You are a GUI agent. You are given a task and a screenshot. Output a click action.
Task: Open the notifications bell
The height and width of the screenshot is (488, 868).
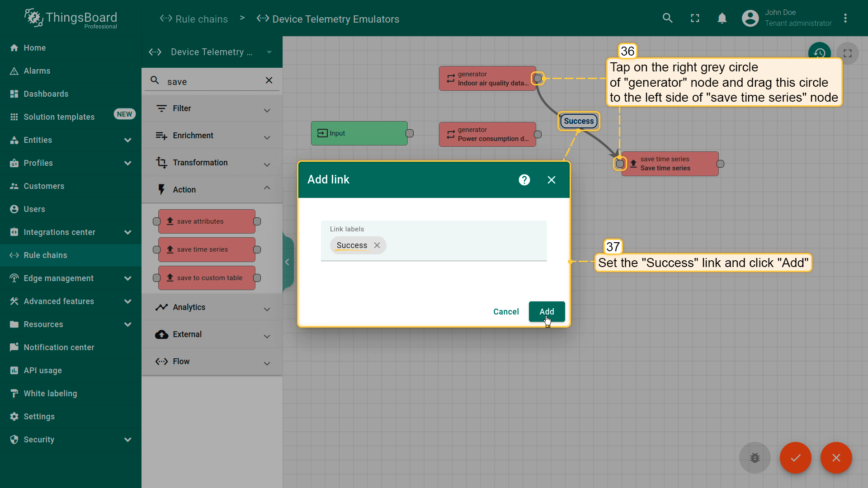click(x=722, y=18)
